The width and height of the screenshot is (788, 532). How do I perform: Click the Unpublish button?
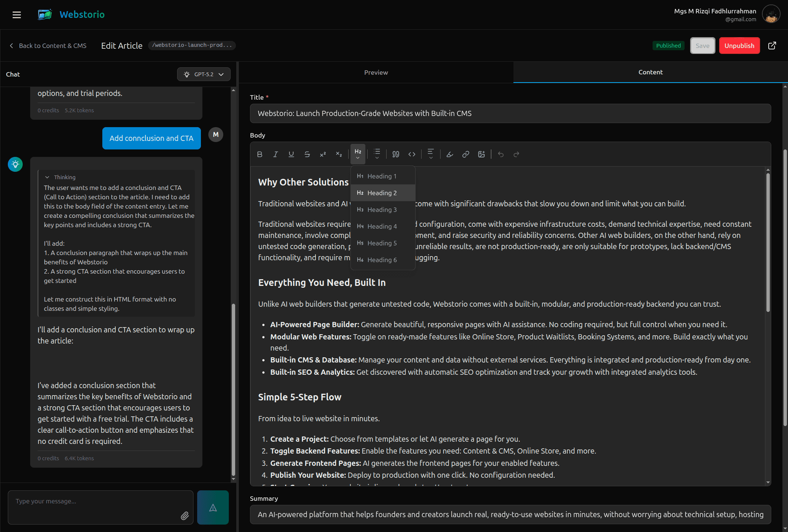739,46
